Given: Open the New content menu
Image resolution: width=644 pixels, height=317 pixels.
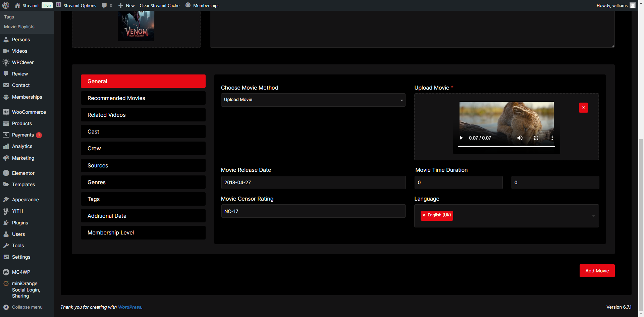Looking at the screenshot, I should [126, 5].
